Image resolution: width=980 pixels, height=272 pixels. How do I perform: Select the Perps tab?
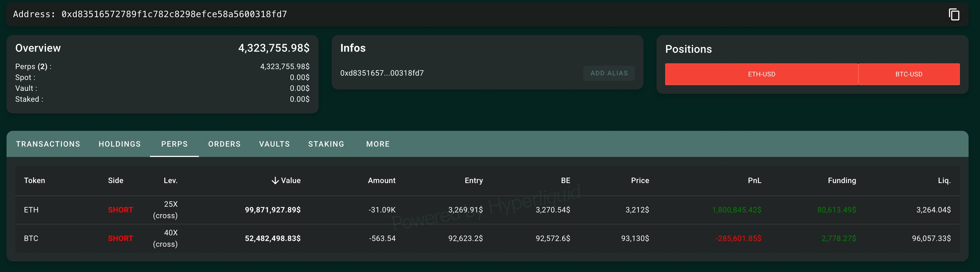click(x=174, y=144)
